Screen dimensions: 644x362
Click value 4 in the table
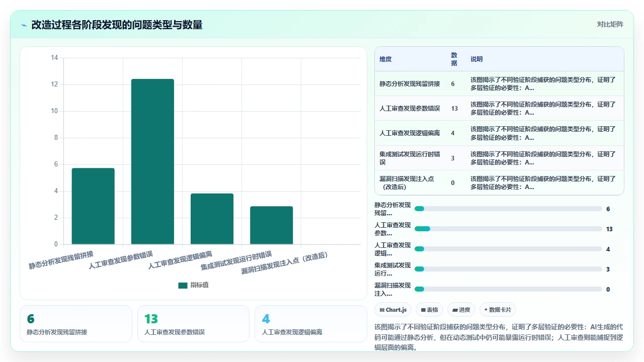point(453,133)
